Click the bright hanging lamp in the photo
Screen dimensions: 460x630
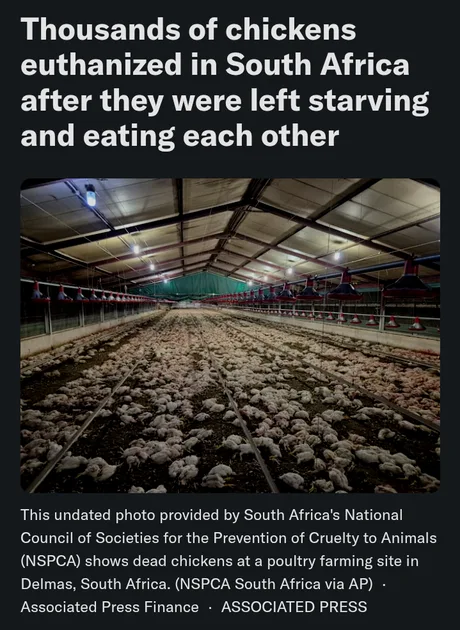point(91,196)
